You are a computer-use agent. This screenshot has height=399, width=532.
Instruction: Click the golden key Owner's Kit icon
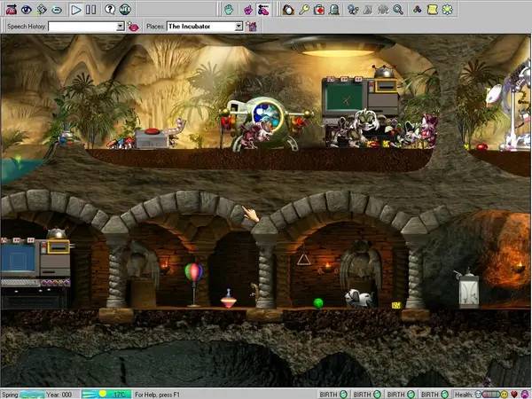[303, 9]
